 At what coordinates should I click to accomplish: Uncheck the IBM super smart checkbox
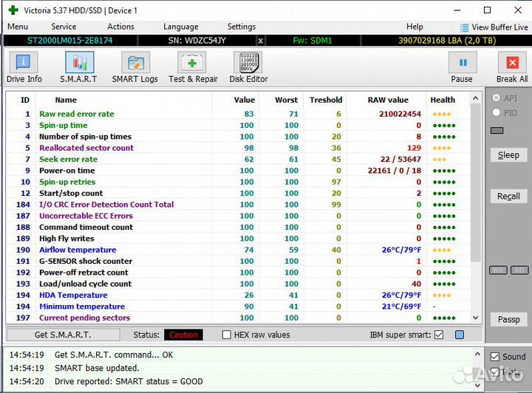point(439,335)
